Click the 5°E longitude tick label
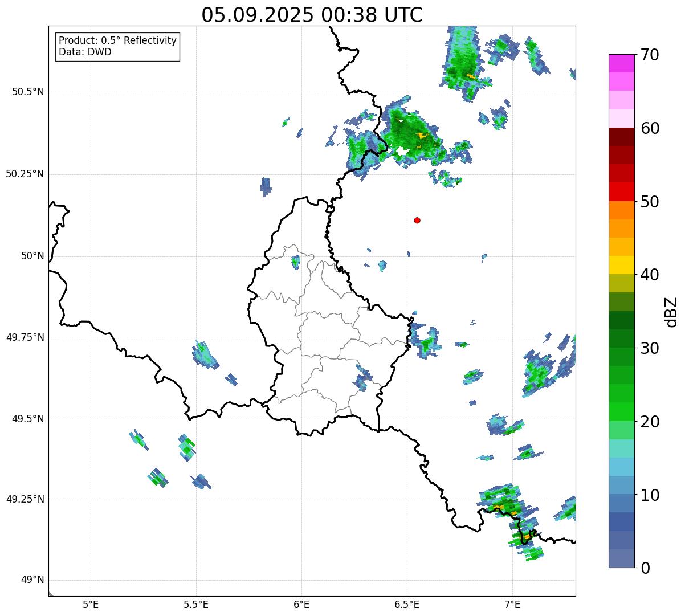The width and height of the screenshot is (685, 616). 91,604
